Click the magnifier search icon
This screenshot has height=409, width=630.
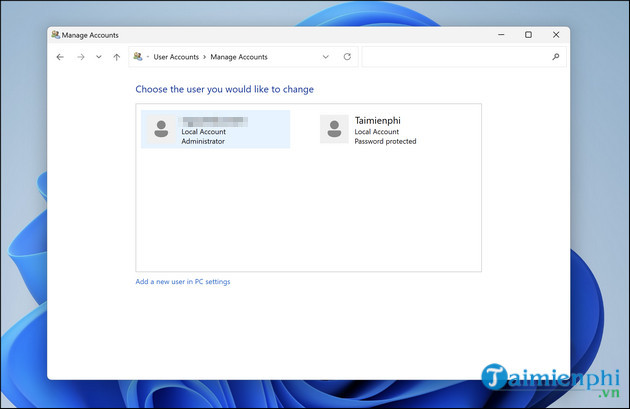(x=556, y=57)
